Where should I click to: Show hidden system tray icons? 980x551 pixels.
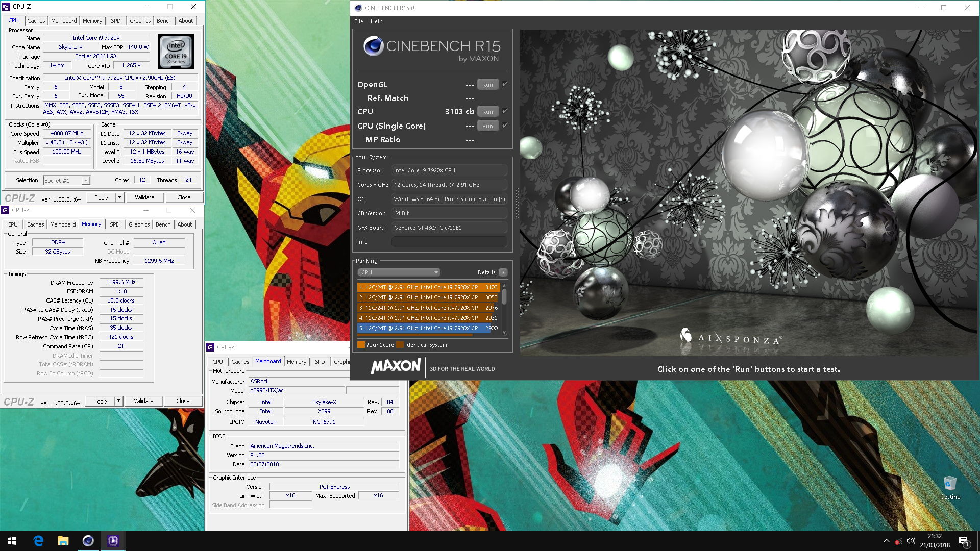887,541
